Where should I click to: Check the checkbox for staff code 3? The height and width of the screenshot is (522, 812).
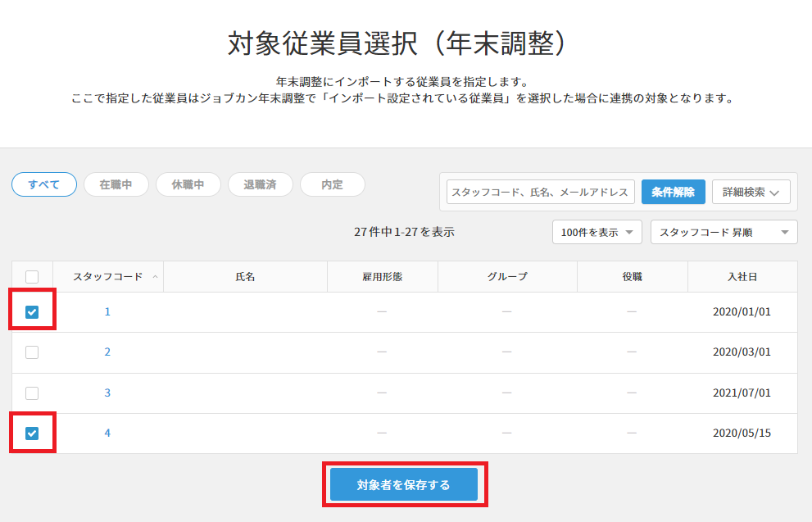(x=32, y=393)
